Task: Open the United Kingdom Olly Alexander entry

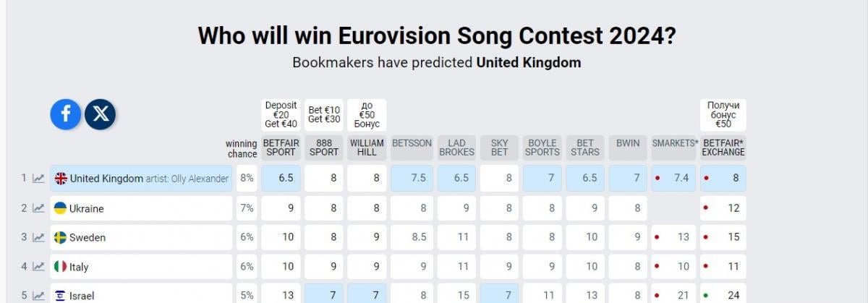Action: [x=142, y=179]
